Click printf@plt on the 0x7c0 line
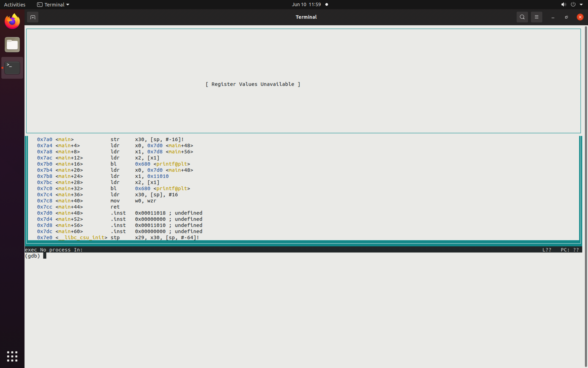 (171, 188)
